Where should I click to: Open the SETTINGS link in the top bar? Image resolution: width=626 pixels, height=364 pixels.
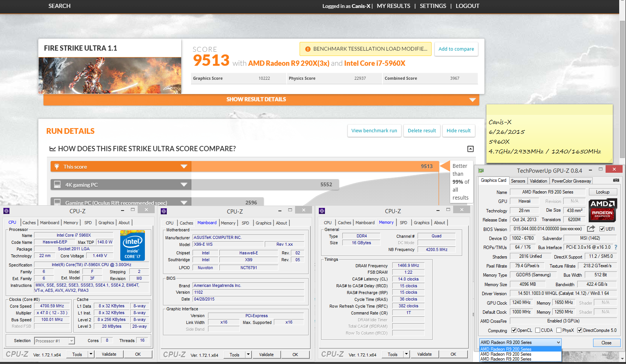pyautogui.click(x=433, y=6)
